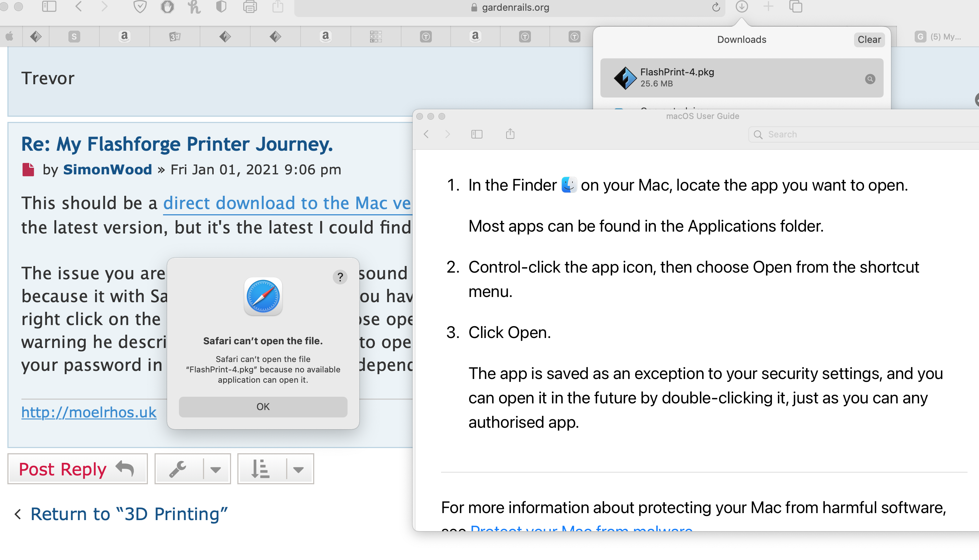Click the Finder icon in step 1
This screenshot has width=979, height=560.
click(568, 185)
